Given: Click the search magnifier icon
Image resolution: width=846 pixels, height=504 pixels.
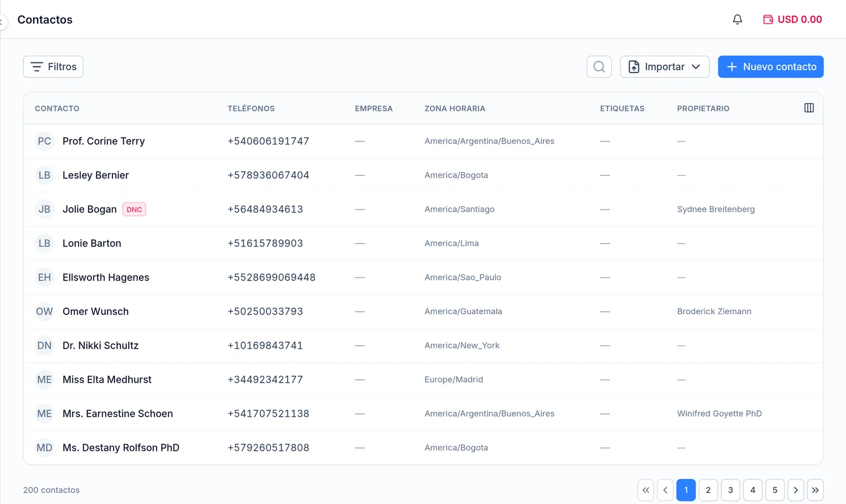Looking at the screenshot, I should pos(599,66).
